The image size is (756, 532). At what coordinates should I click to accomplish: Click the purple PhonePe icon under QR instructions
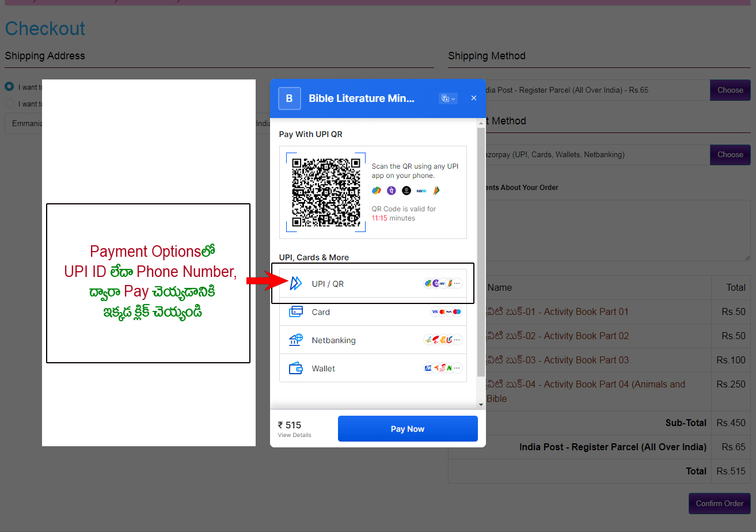pos(392,190)
